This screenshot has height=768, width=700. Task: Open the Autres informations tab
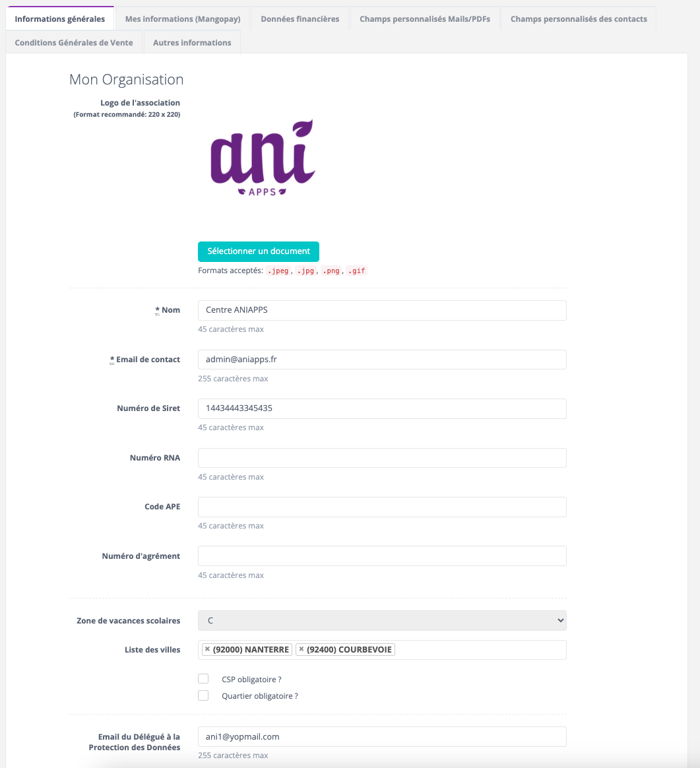tap(192, 43)
